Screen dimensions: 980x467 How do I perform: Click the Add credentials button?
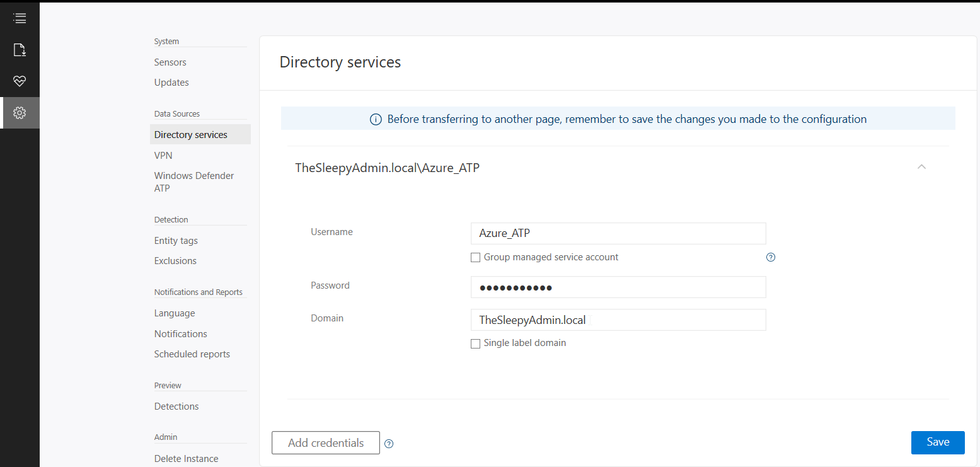tap(325, 443)
